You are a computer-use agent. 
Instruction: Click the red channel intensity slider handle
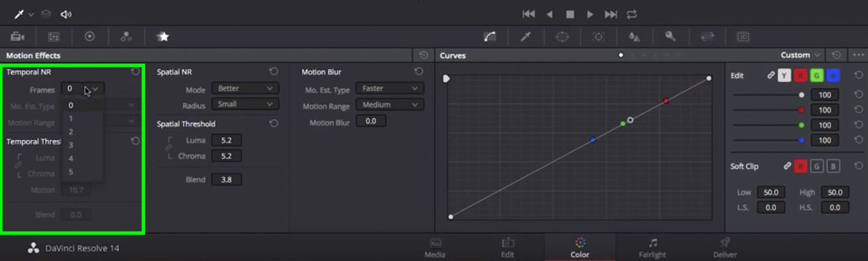(801, 110)
